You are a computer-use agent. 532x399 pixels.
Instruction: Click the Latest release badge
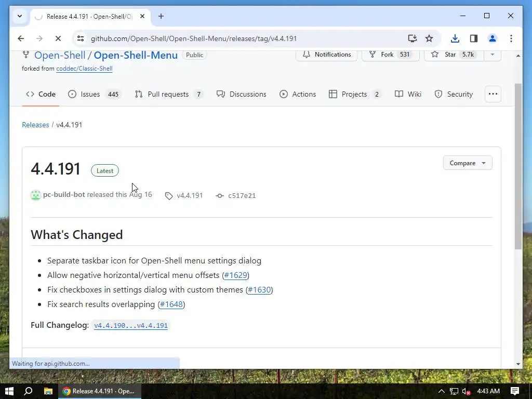tap(105, 170)
